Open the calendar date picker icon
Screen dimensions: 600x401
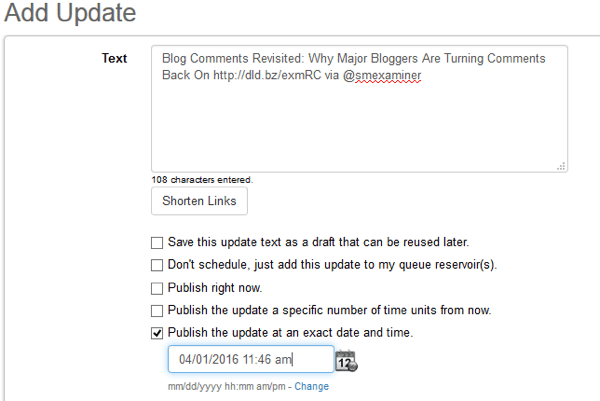346,361
